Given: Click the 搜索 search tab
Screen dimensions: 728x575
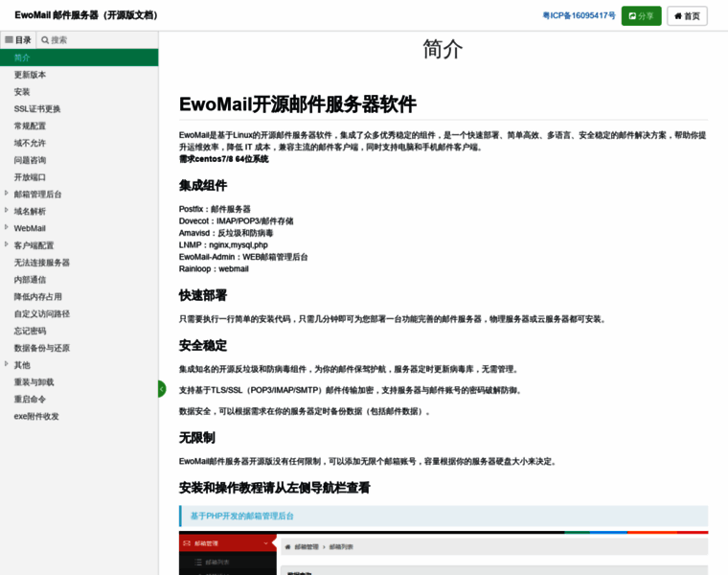Looking at the screenshot, I should coord(54,40).
